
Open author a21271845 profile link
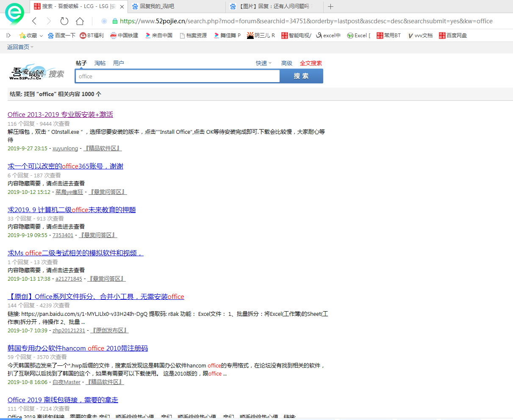point(69,279)
